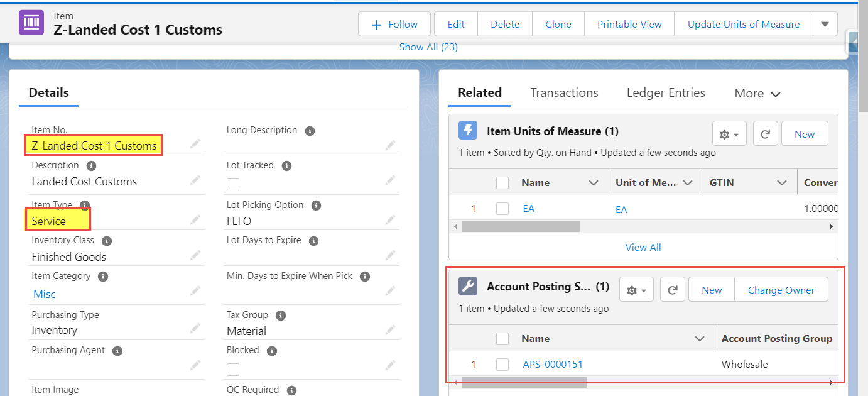This screenshot has width=868, height=396.
Task: Create New Item Unit of Measure
Action: coord(805,134)
